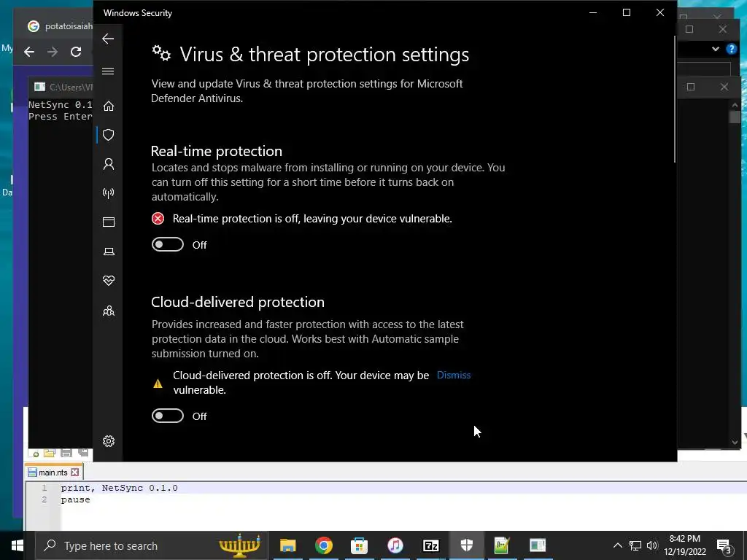This screenshot has width=747, height=560.
Task: Open the Windows Start menu
Action: click(x=18, y=545)
